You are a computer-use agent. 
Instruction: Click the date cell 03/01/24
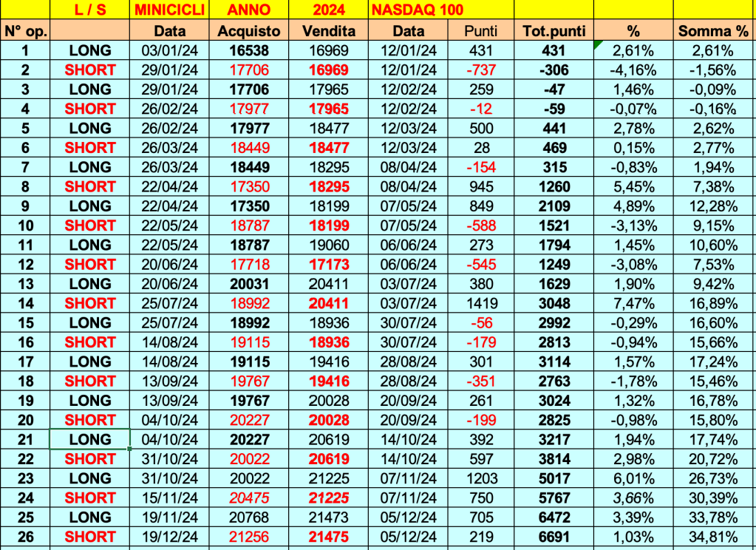(x=169, y=50)
